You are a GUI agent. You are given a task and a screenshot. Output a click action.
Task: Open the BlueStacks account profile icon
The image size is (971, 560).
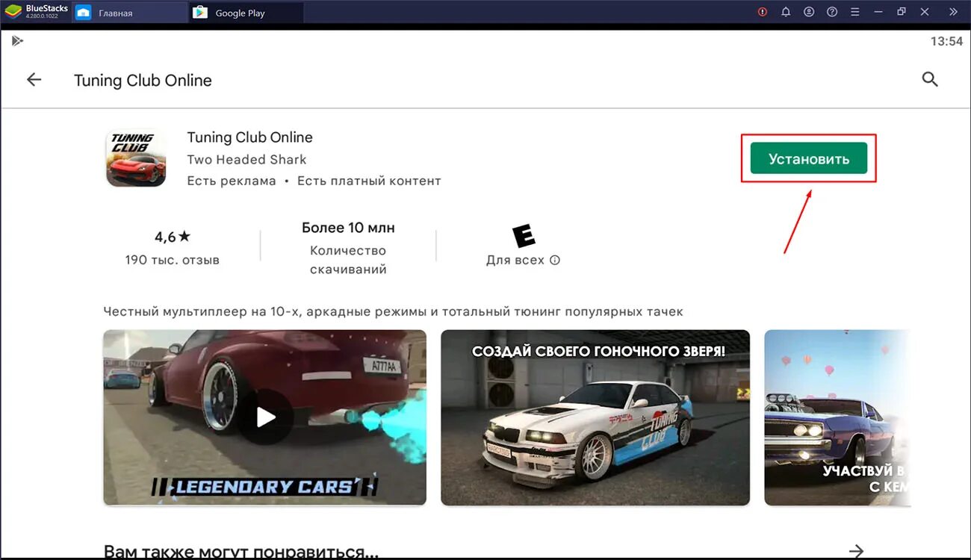click(x=809, y=12)
